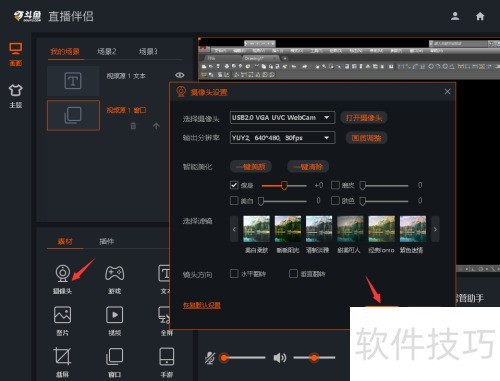The height and width of the screenshot is (381, 500).
Task: Delete the 视频源 1 窗口 source
Action: (133, 126)
